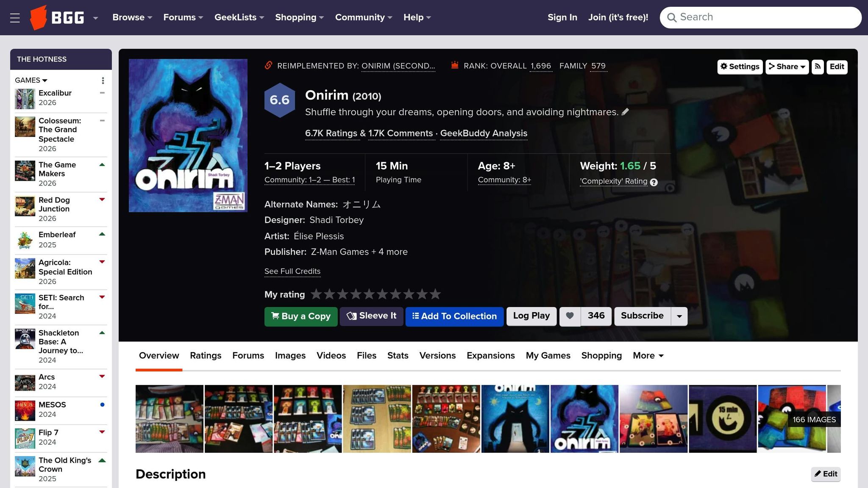
Task: Open Red Dog Junction in Hotness
Action: [x=54, y=205]
